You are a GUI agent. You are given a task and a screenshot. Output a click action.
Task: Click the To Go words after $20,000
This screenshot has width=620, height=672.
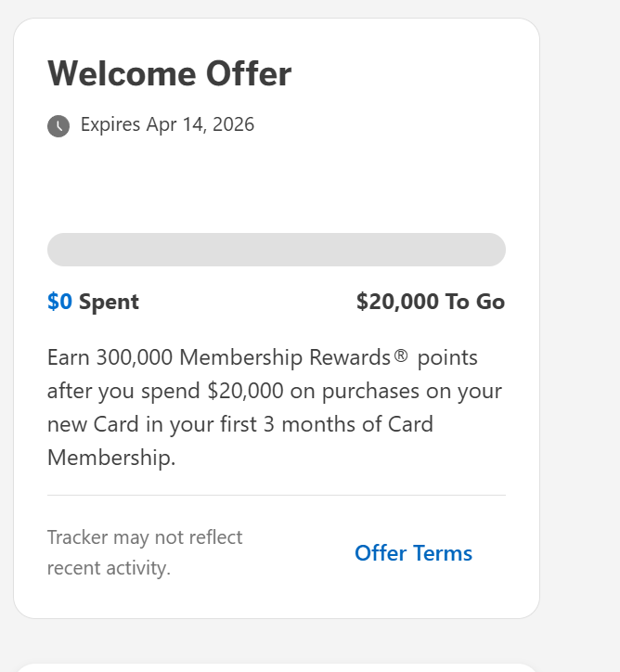click(473, 302)
